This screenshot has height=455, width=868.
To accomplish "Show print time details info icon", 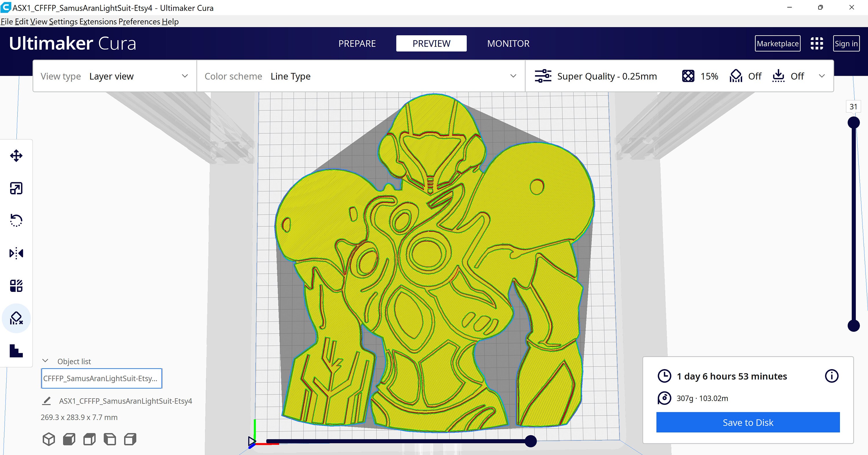I will click(832, 376).
